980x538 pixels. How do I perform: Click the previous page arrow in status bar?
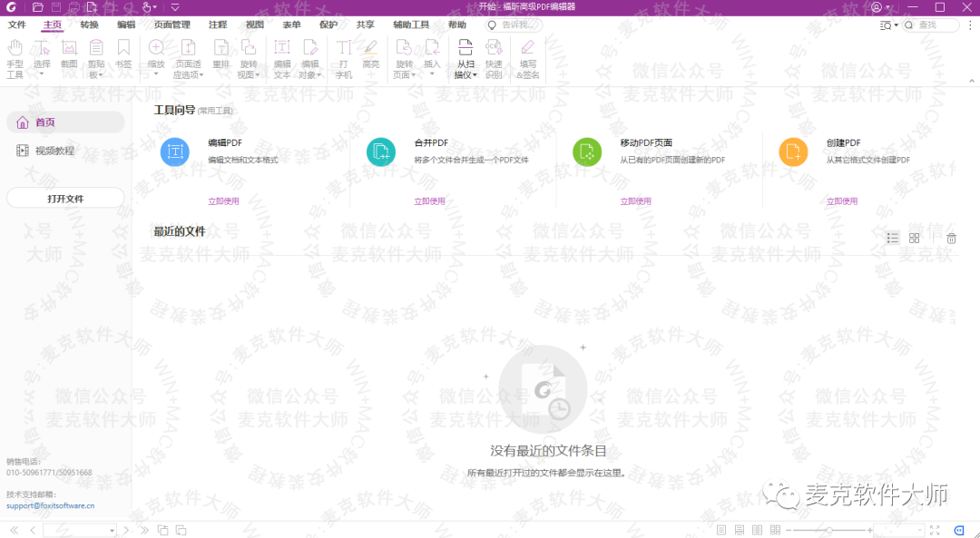(34, 530)
